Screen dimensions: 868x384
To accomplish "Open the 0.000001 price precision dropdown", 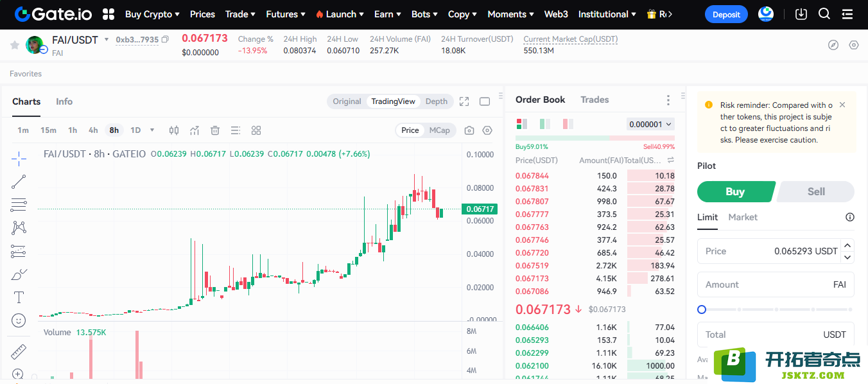I will point(650,124).
